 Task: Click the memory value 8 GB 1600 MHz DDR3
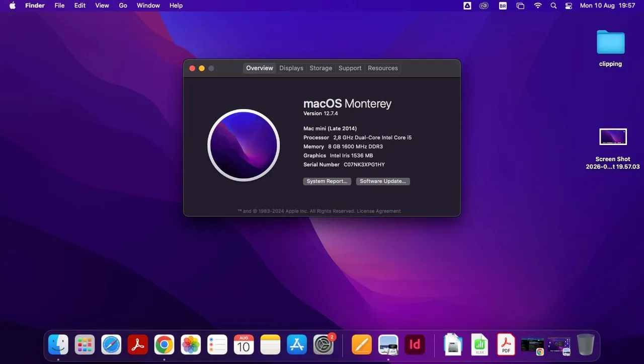pos(355,147)
